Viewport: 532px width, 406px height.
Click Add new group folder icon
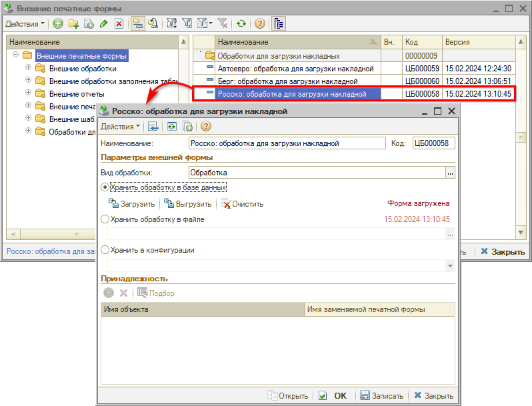pos(73,24)
